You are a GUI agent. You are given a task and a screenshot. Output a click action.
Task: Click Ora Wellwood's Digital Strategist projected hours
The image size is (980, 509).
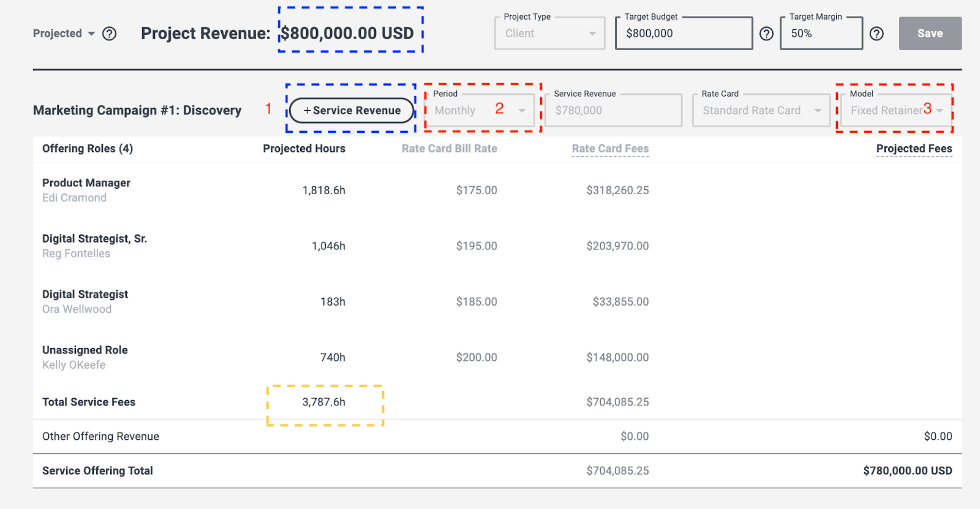coord(333,302)
